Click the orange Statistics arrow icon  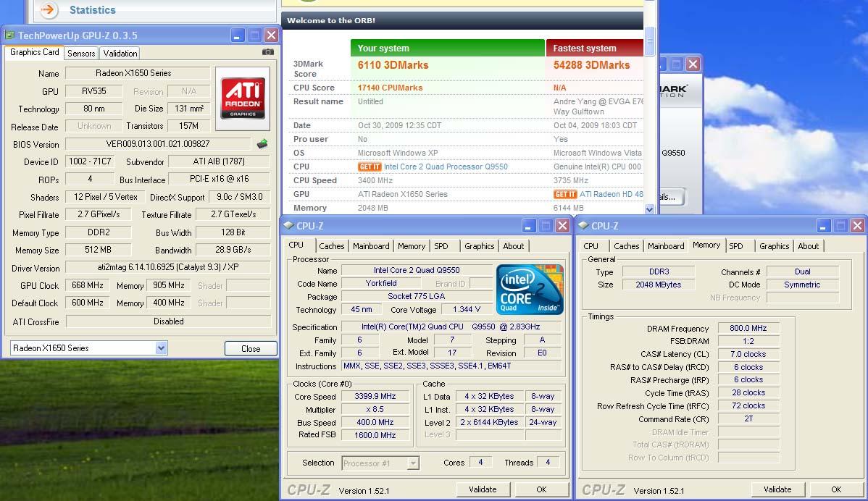(48, 9)
